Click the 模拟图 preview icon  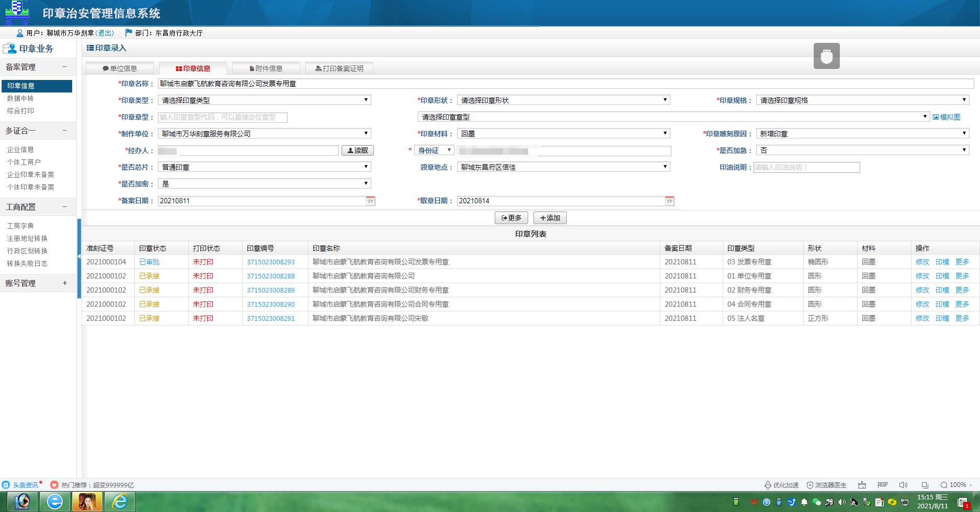pyautogui.click(x=936, y=118)
